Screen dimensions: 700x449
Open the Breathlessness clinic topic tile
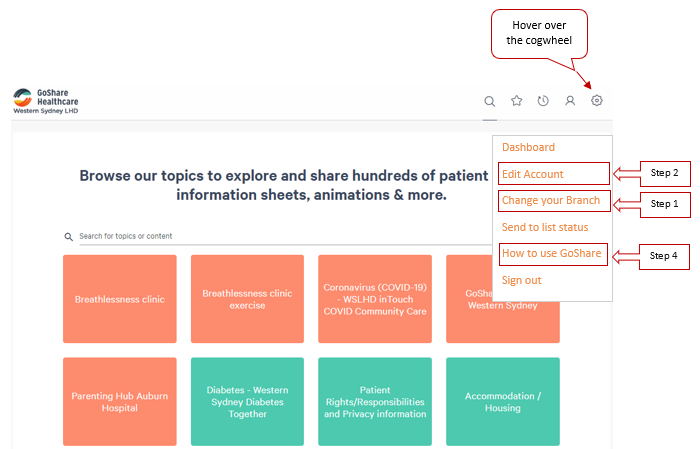pyautogui.click(x=120, y=299)
